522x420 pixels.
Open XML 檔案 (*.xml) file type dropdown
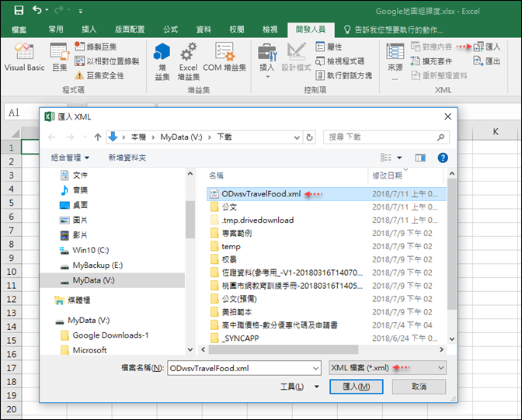pos(388,368)
